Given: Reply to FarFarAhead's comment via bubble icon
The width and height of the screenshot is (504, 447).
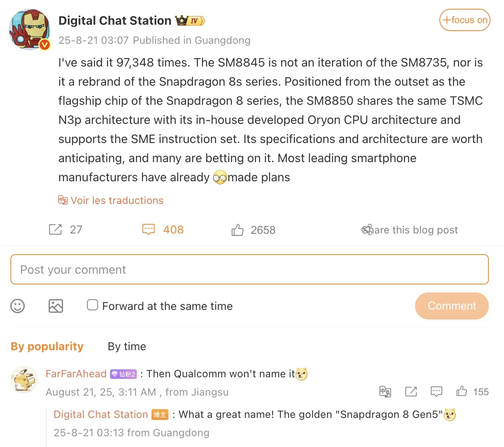Looking at the screenshot, I should coord(437,392).
